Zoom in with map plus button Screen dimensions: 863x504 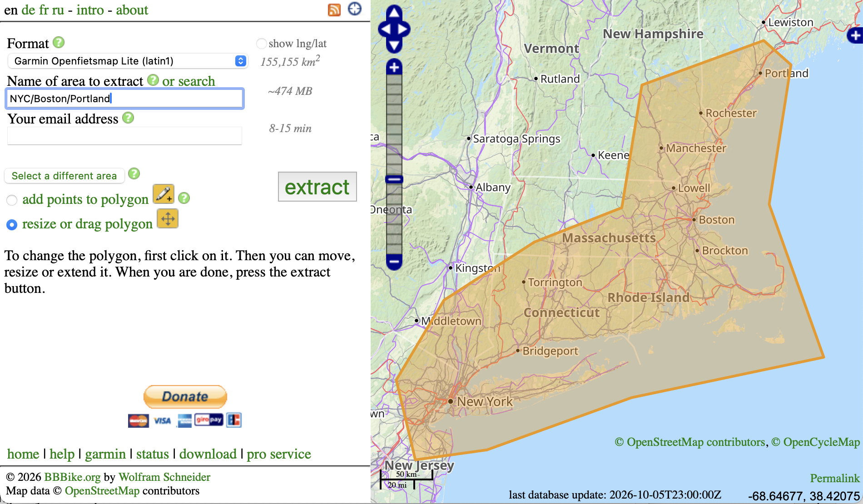click(x=394, y=67)
